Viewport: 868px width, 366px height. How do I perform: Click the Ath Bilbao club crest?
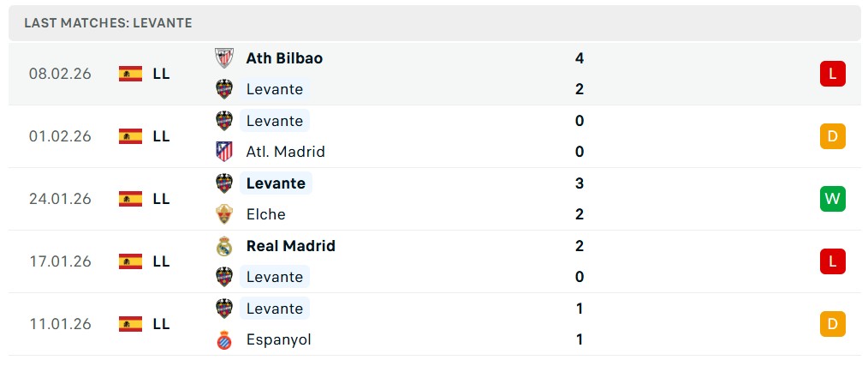point(223,58)
